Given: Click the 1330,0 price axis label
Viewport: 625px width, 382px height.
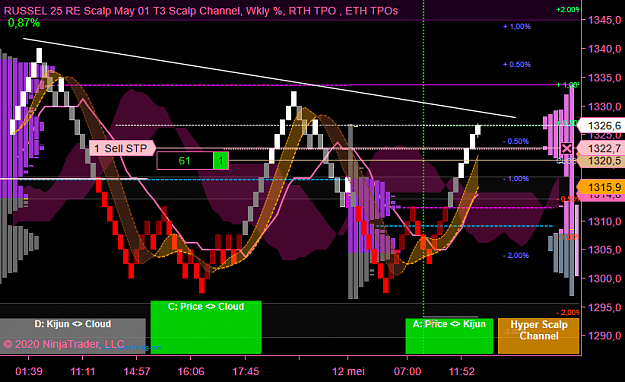Looking at the screenshot, I should pos(604,107).
